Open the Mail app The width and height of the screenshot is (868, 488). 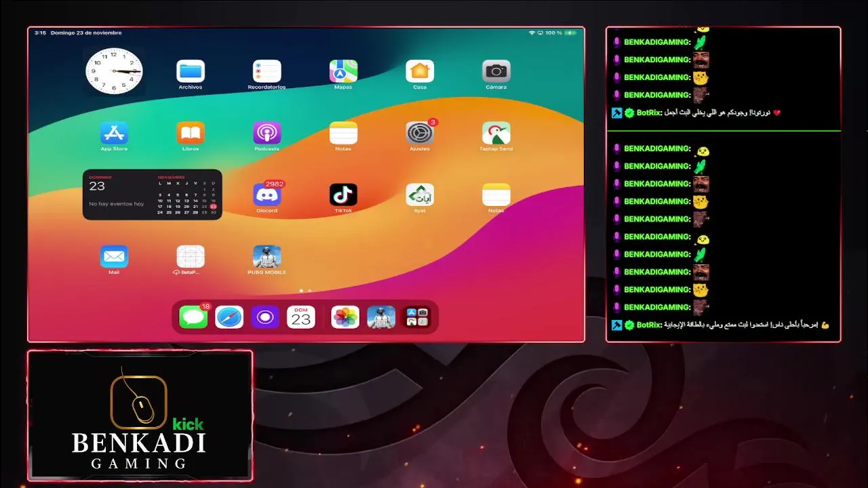(114, 256)
